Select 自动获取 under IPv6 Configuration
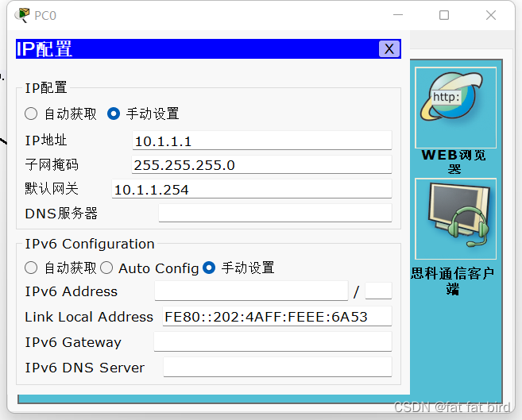Image resolution: width=522 pixels, height=420 pixels. [x=31, y=268]
